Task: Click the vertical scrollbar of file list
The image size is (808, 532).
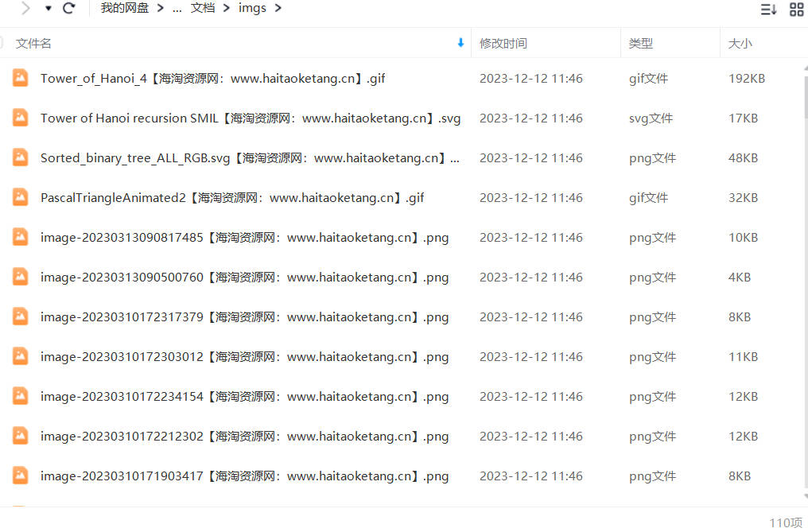Action: pyautogui.click(x=806, y=96)
